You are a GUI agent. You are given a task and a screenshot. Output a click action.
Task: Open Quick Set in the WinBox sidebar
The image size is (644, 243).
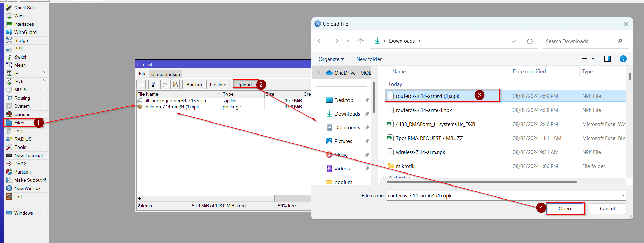click(x=24, y=8)
